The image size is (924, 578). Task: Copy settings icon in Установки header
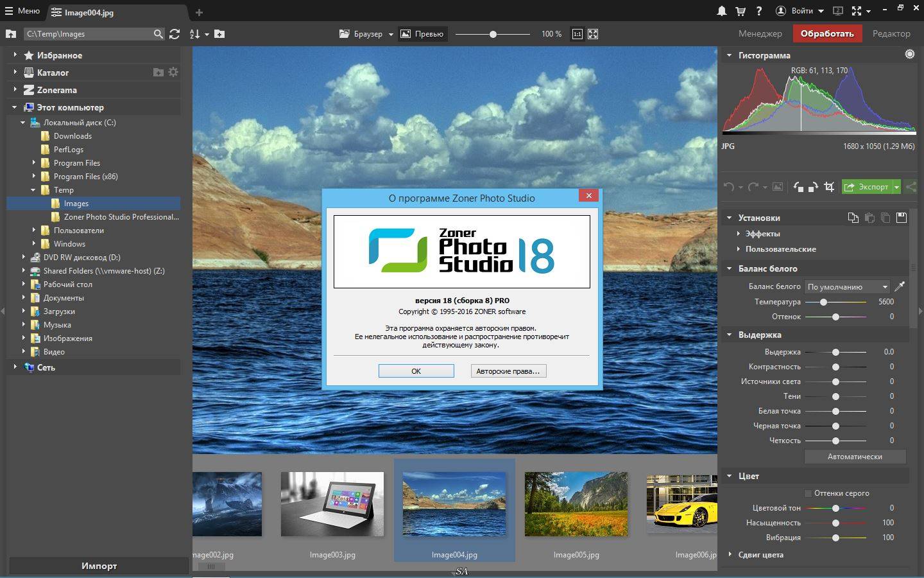(853, 218)
